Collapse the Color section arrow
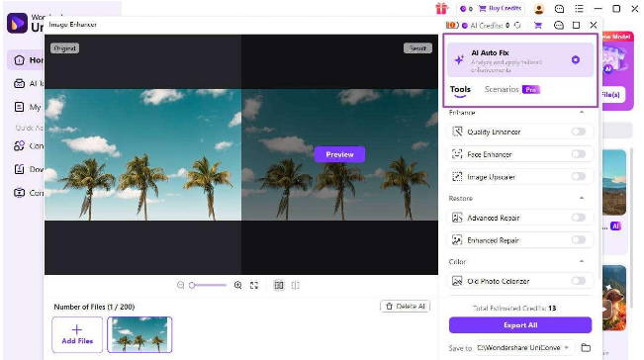Screen dimensions: 644x360 [582, 261]
